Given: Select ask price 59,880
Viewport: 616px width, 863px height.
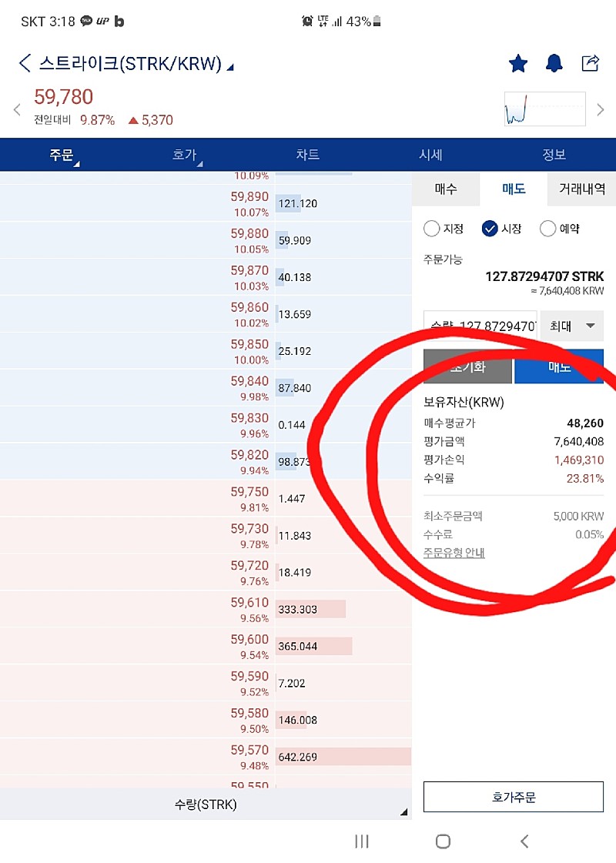Looking at the screenshot, I should [x=249, y=233].
